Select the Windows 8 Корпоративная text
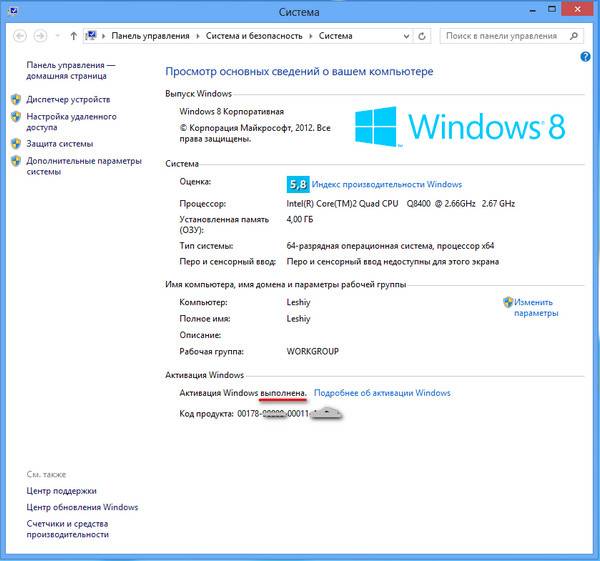 click(x=232, y=112)
